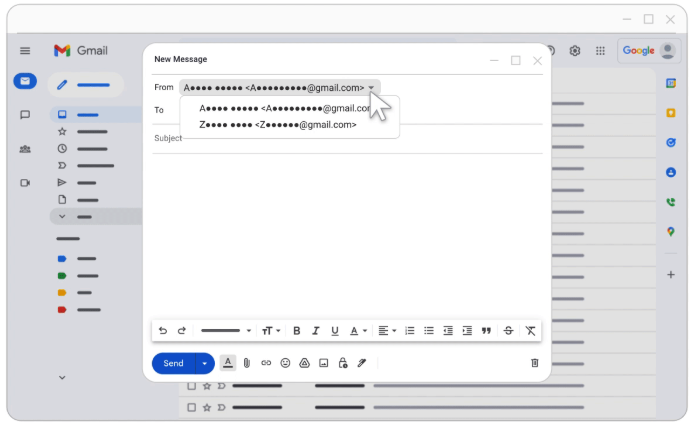Viewport: 696px width, 426px height.
Task: Open Chat from the left rail
Action: click(x=25, y=115)
